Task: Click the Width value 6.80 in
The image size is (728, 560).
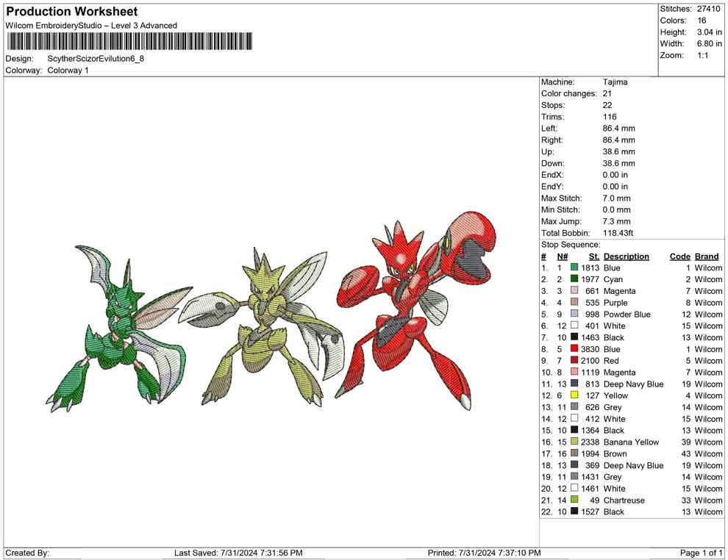Action: (x=709, y=43)
